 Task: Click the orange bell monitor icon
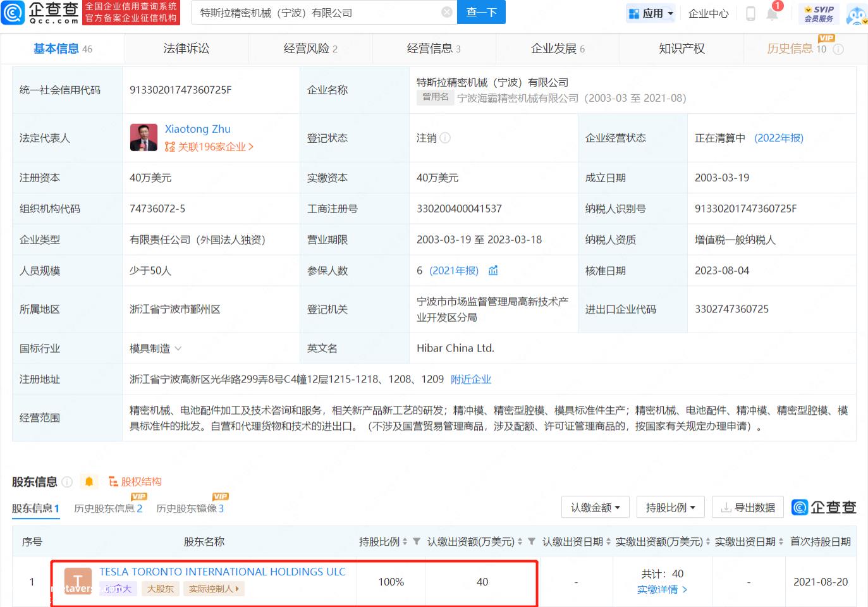click(89, 482)
